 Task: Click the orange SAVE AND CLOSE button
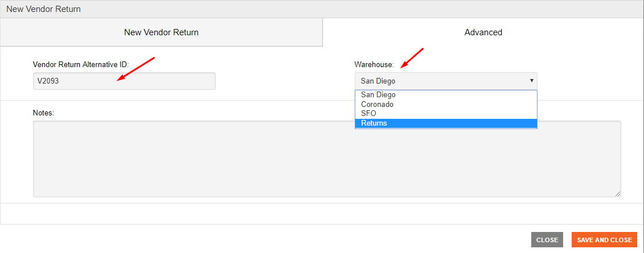point(604,240)
